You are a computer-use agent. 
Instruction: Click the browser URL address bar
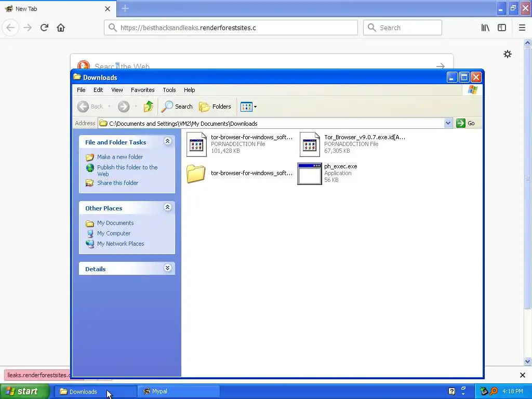pos(231,28)
